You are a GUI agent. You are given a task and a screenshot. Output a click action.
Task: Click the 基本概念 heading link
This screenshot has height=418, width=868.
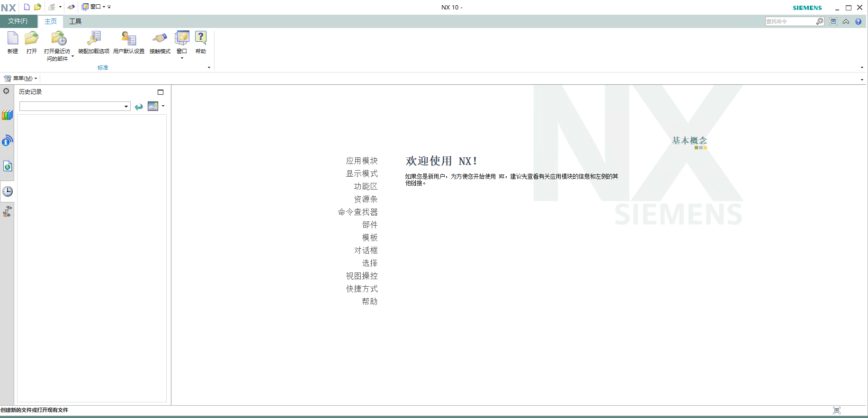pyautogui.click(x=689, y=141)
